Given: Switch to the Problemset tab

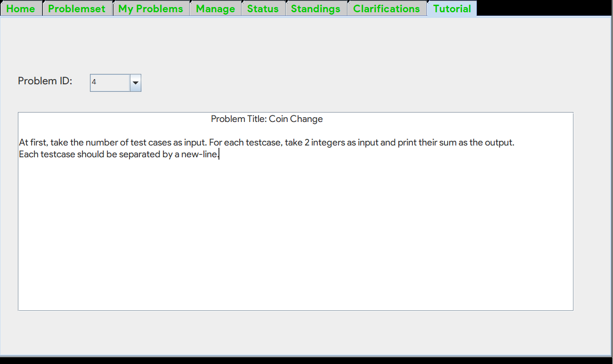Looking at the screenshot, I should [x=77, y=8].
